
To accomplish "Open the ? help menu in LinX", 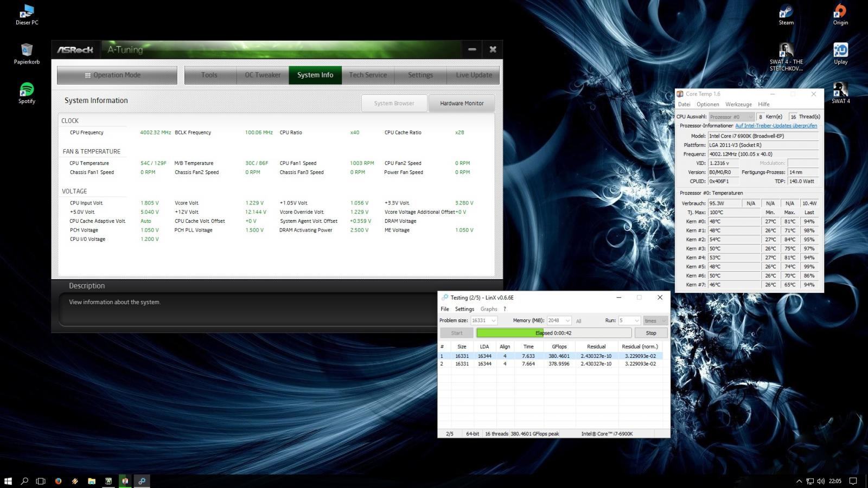I will pos(505,309).
